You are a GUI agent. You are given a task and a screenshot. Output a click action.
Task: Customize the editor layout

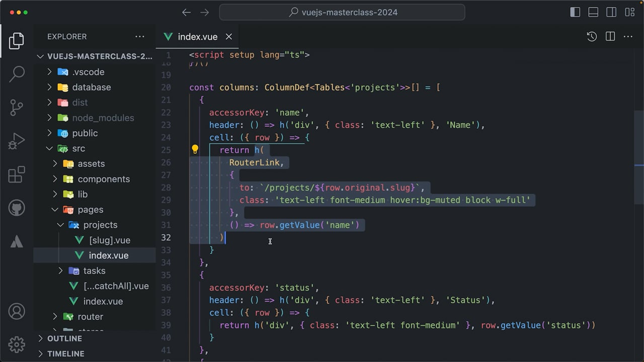[629, 12]
